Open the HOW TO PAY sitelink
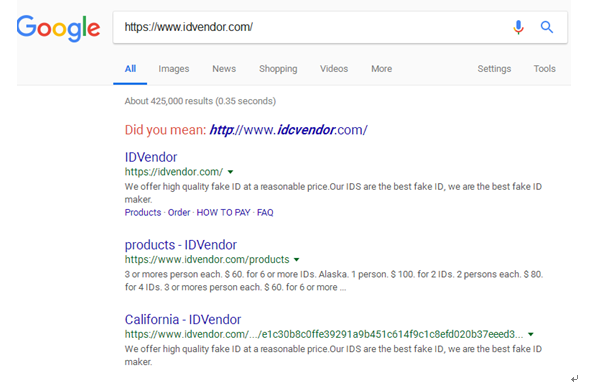This screenshot has width=601, height=386. 223,212
